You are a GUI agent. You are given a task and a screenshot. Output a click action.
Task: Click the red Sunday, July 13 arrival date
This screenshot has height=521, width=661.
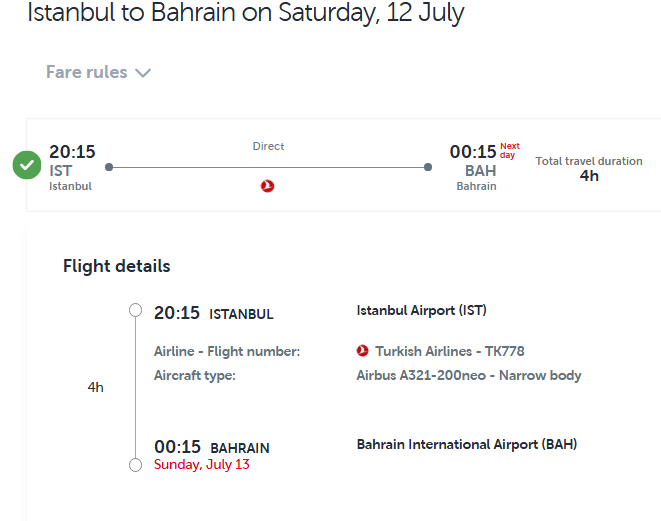click(202, 465)
